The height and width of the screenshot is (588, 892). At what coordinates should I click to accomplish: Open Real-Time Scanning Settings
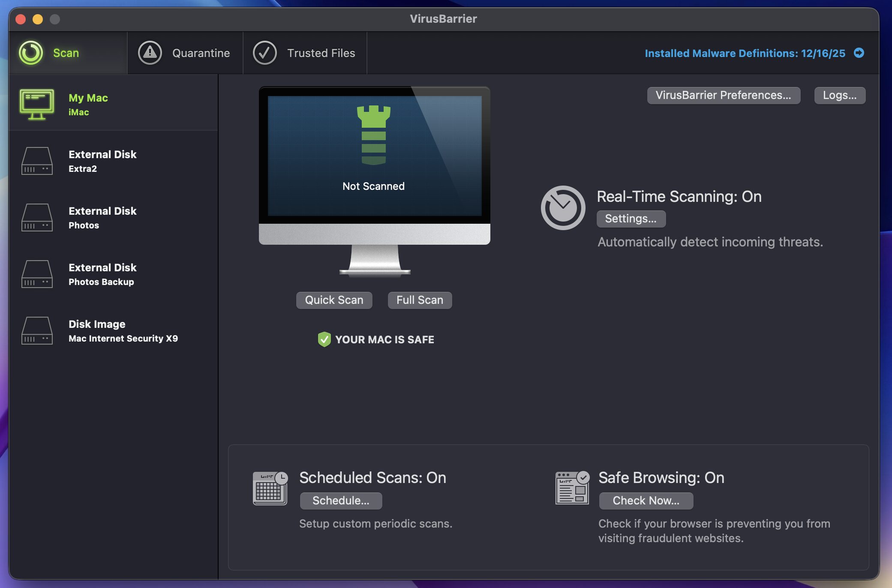pyautogui.click(x=631, y=219)
